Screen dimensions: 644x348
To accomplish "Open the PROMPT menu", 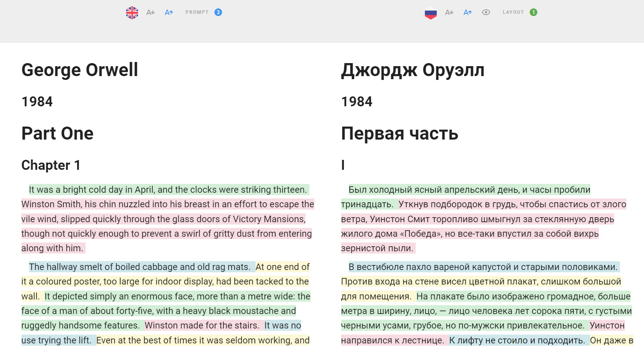I will [197, 12].
